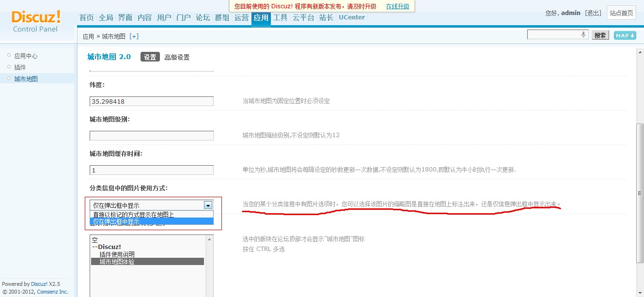Click the 城市地图缓存时间 input field
The width and height of the screenshot is (644, 297).
click(x=152, y=170)
